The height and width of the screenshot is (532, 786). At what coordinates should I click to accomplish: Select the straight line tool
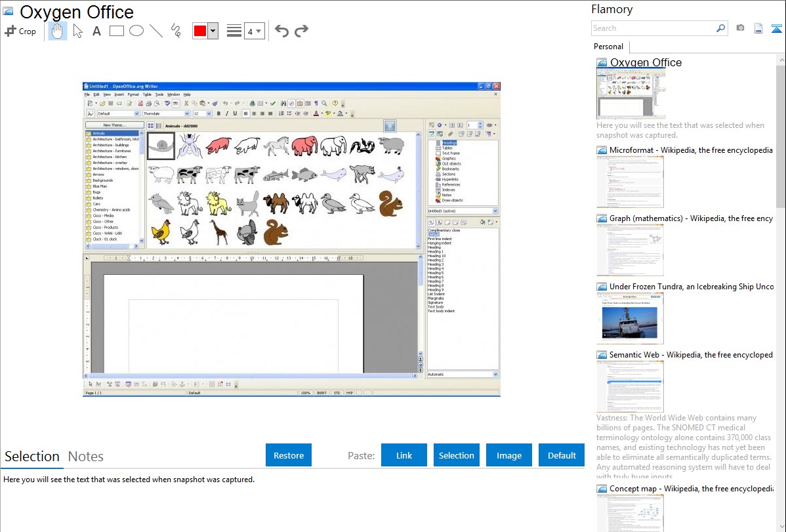156,31
